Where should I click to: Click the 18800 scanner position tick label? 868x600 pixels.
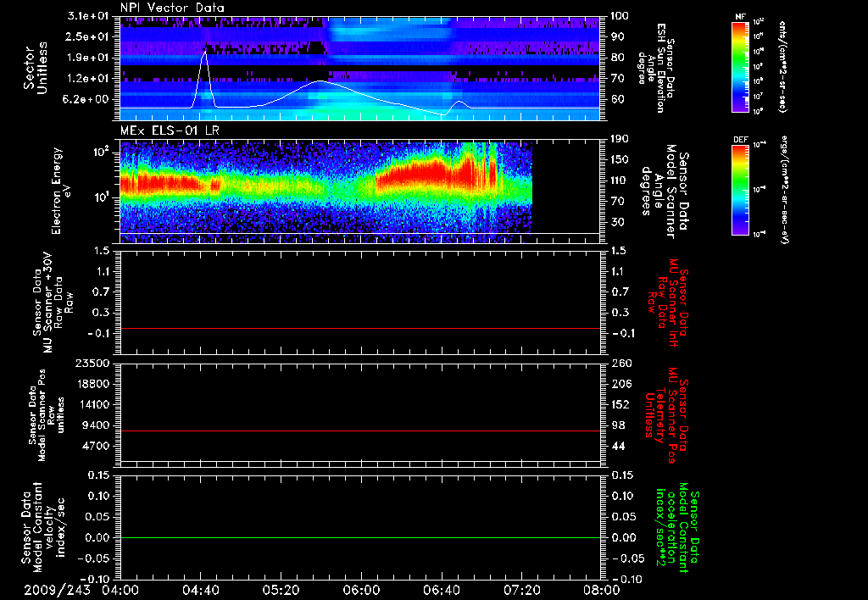93,384
